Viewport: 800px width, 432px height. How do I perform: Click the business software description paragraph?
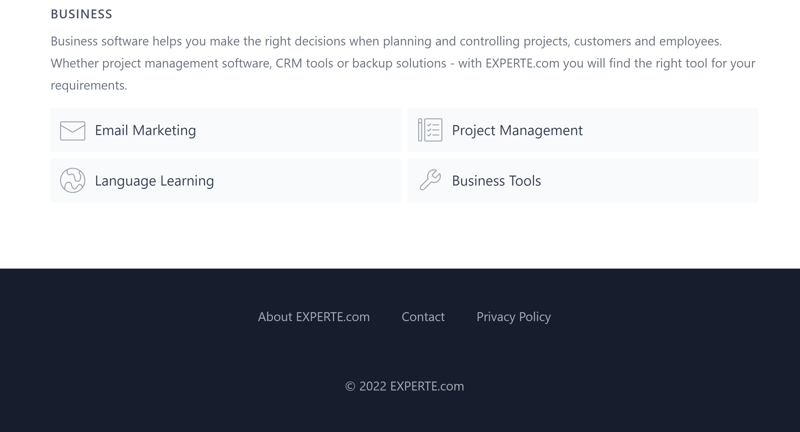[403, 63]
